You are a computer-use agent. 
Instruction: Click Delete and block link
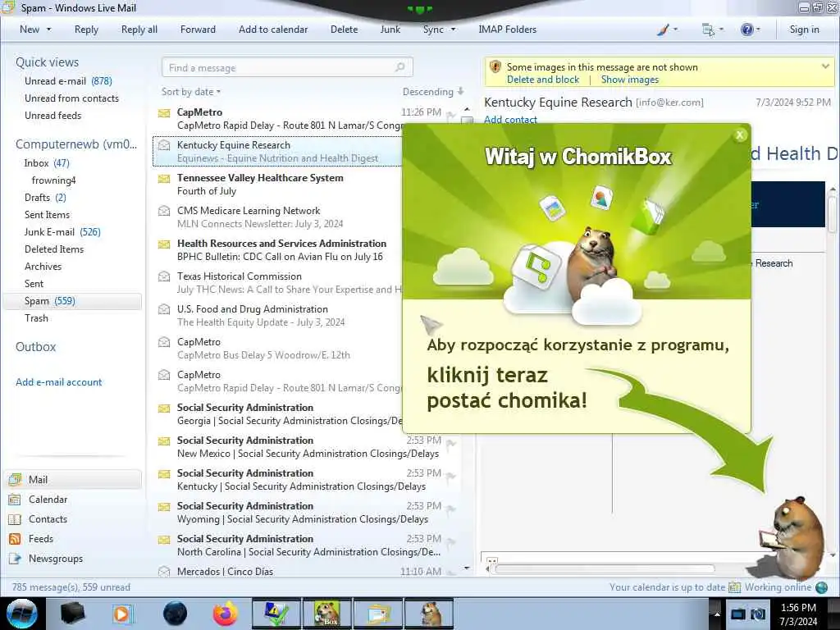point(543,80)
